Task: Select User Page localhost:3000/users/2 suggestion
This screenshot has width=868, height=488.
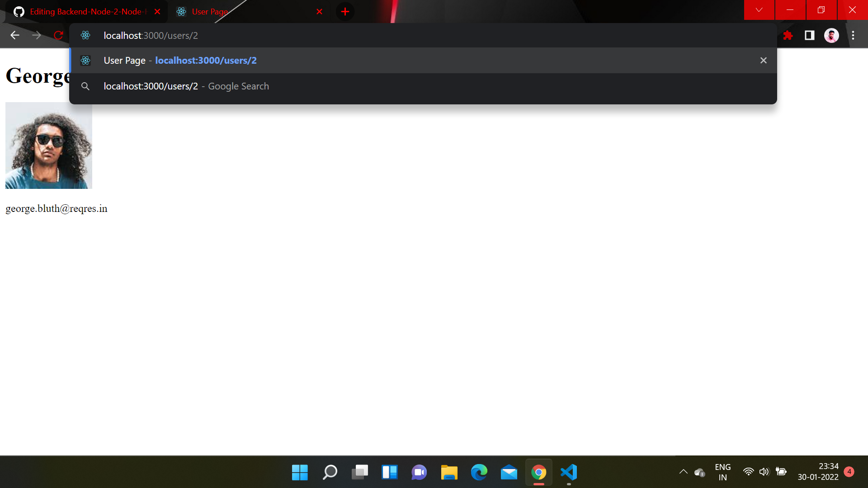Action: (206, 61)
